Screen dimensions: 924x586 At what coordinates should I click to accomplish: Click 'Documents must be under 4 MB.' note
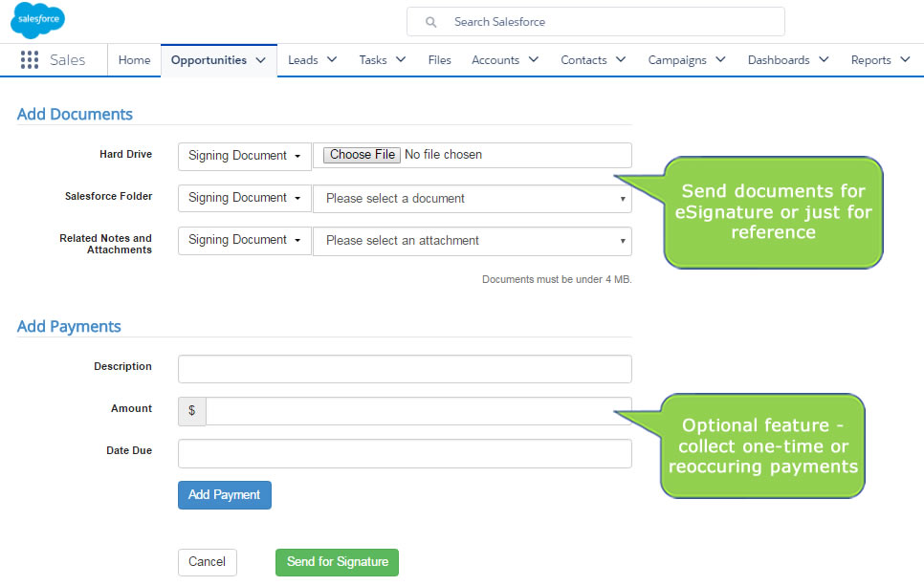coord(557,279)
